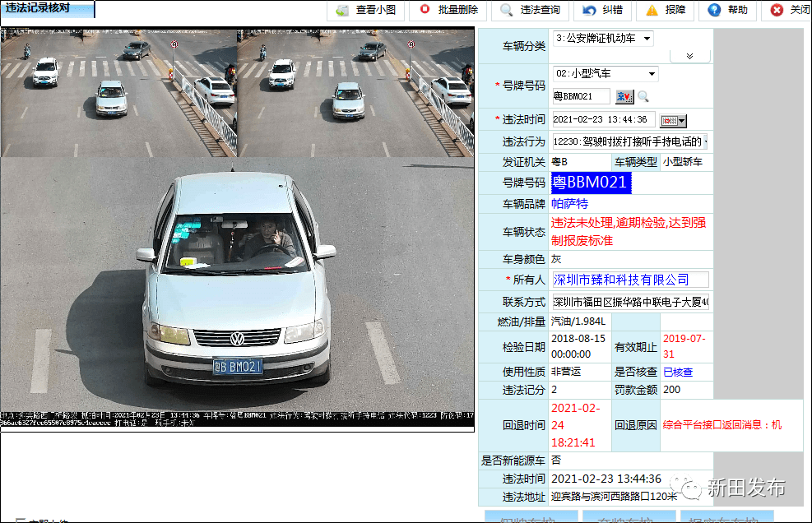
Task: Expand the double-chevron under 车辆分类
Action: (689, 57)
